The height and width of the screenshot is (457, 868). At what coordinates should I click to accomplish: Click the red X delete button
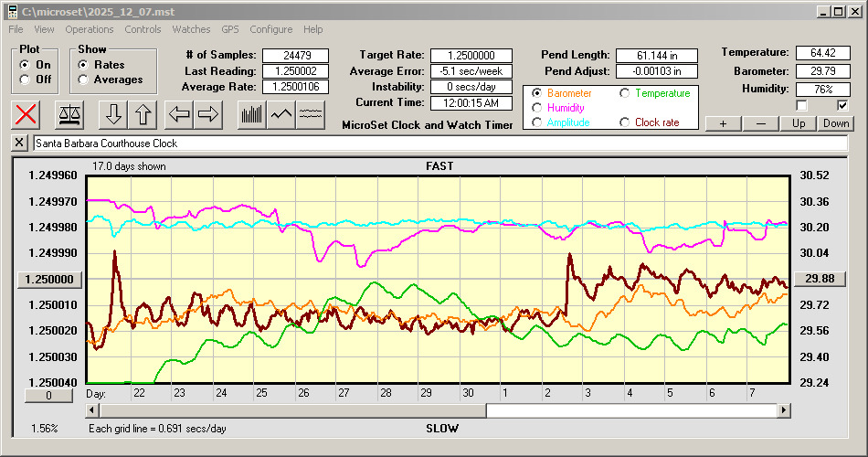(27, 114)
